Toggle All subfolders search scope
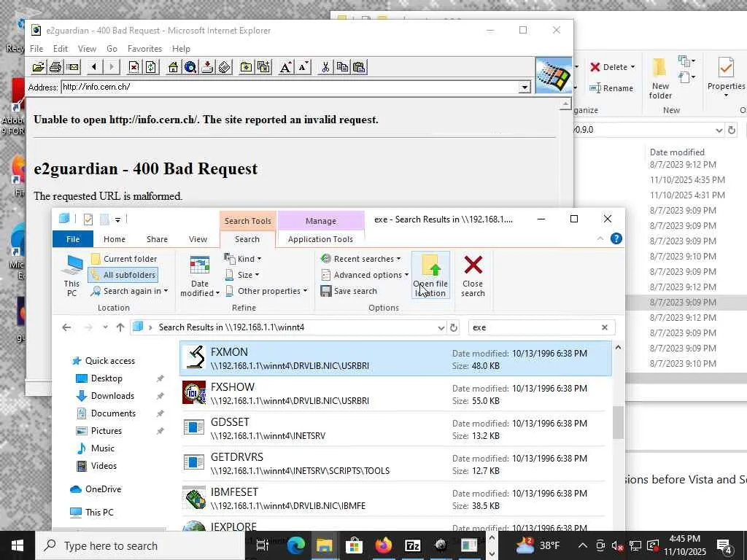The image size is (747, 560). (x=123, y=275)
